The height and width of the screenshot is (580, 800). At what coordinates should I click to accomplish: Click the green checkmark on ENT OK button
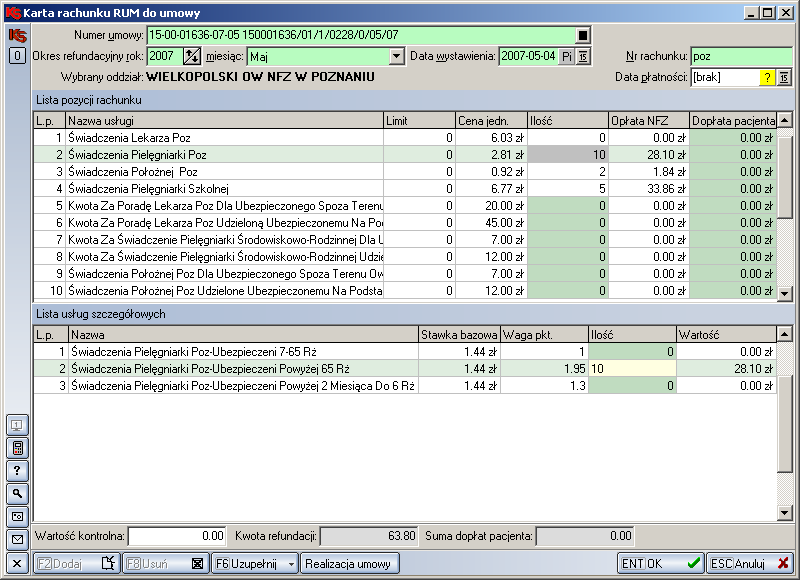pyautogui.click(x=693, y=563)
